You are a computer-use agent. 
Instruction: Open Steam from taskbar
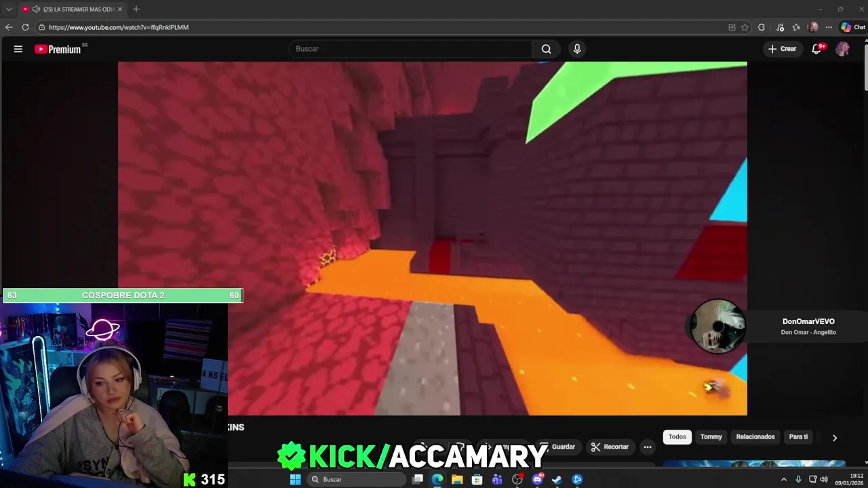tap(557, 479)
